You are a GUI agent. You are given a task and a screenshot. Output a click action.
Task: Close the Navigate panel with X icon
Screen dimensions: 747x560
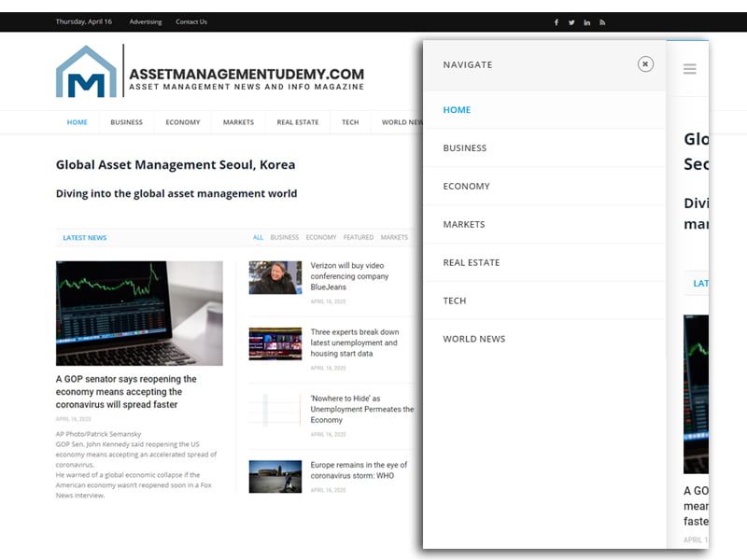click(x=645, y=64)
